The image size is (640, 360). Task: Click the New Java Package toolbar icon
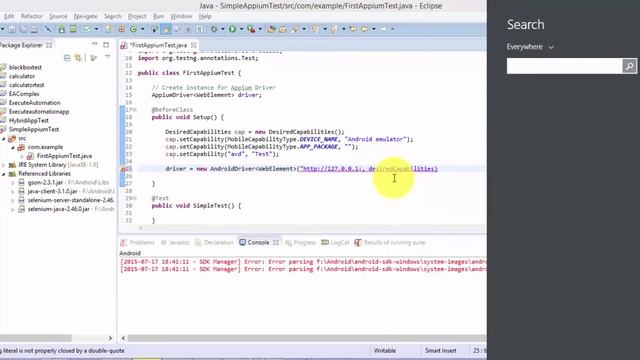(121, 29)
